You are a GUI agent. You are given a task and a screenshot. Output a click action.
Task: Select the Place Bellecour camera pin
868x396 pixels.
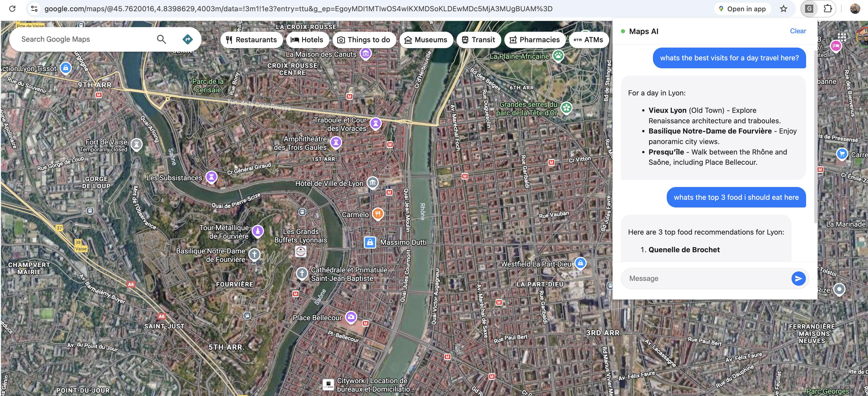351,317
